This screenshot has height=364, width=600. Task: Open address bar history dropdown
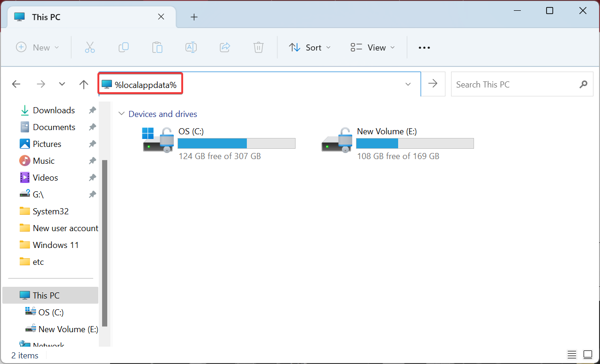tap(408, 84)
